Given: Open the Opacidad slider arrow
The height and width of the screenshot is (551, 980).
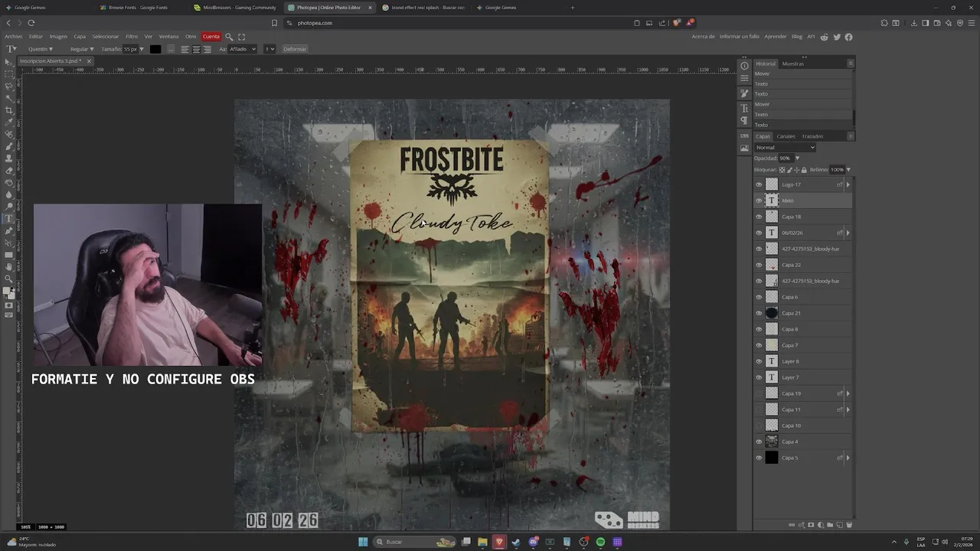Looking at the screenshot, I should (x=797, y=158).
